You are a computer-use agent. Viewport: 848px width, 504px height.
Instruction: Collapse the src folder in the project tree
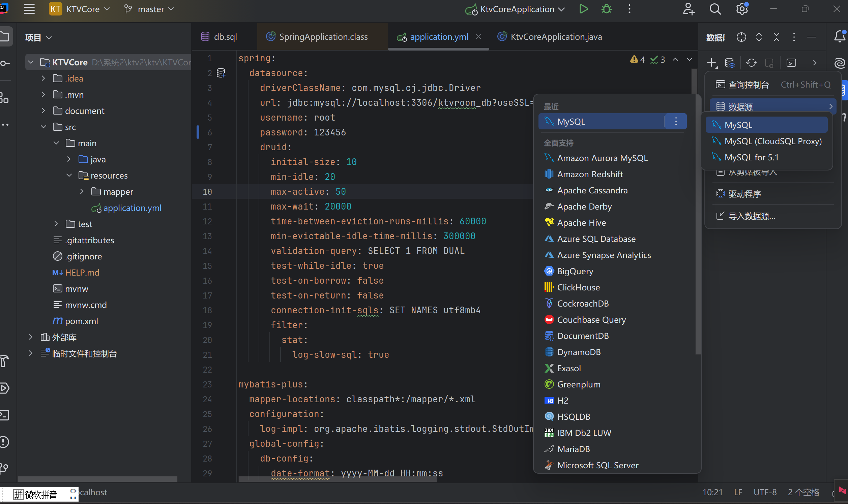tap(43, 127)
